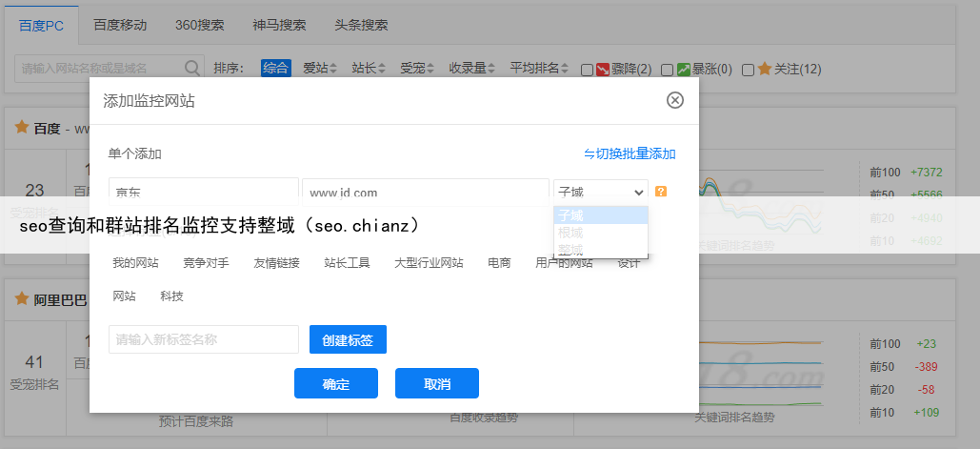Check the 关注(12) filter checkbox

tap(749, 70)
